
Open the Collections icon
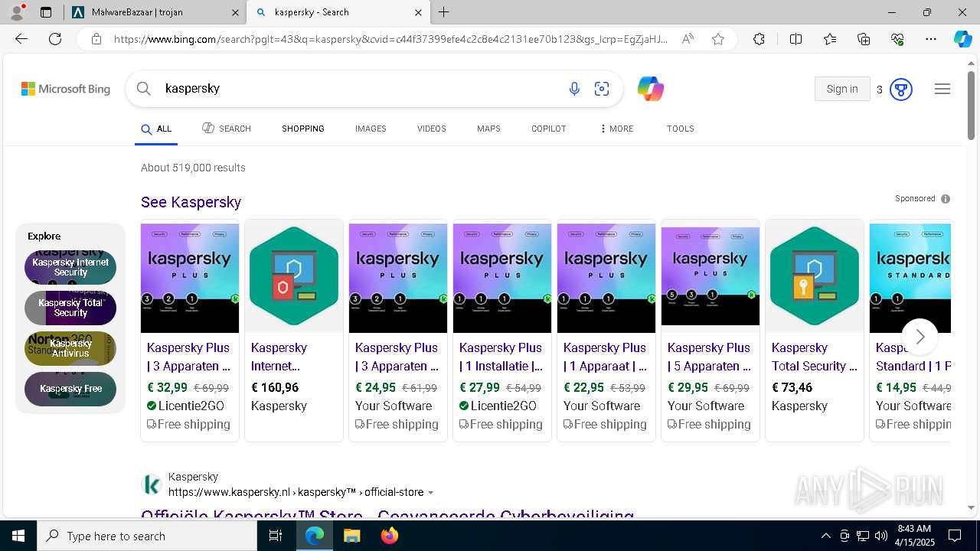click(x=864, y=39)
